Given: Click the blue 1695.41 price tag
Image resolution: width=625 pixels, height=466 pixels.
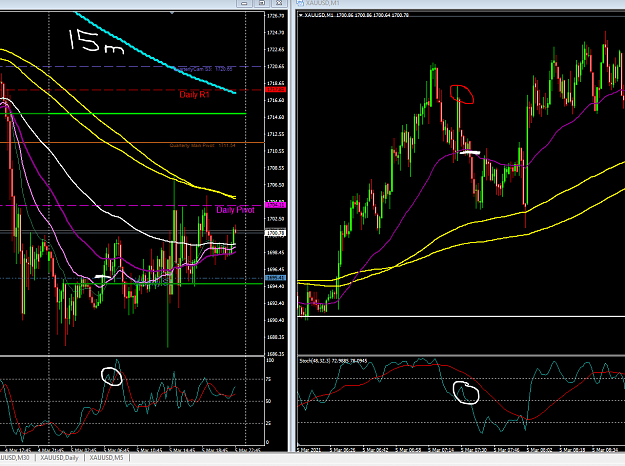Looking at the screenshot, I should click(x=276, y=278).
